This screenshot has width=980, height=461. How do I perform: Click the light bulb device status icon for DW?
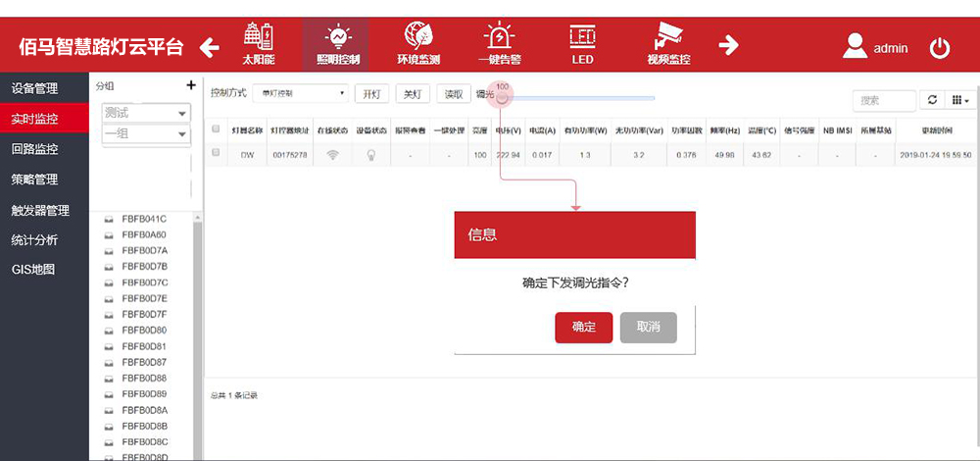[370, 155]
